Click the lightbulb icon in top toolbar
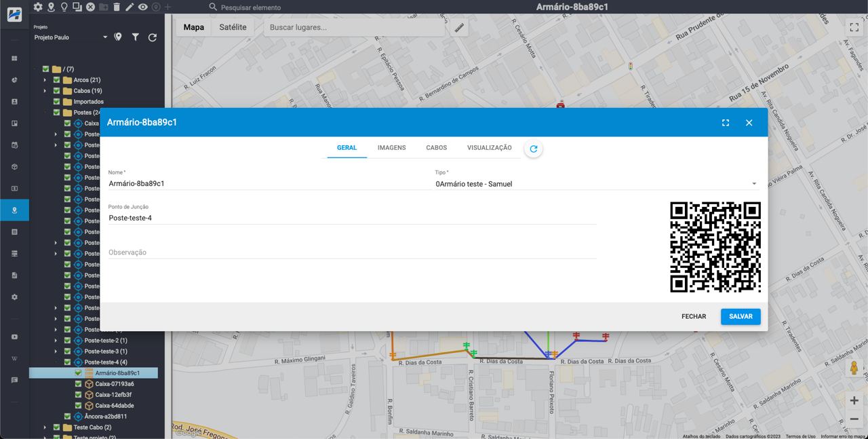Screen dimensions: 868x439 (64, 7)
